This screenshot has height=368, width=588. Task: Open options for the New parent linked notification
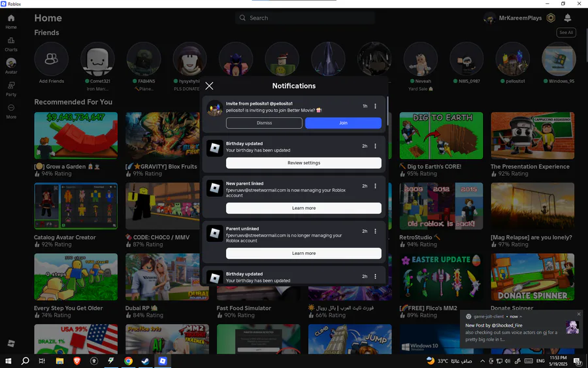(375, 186)
